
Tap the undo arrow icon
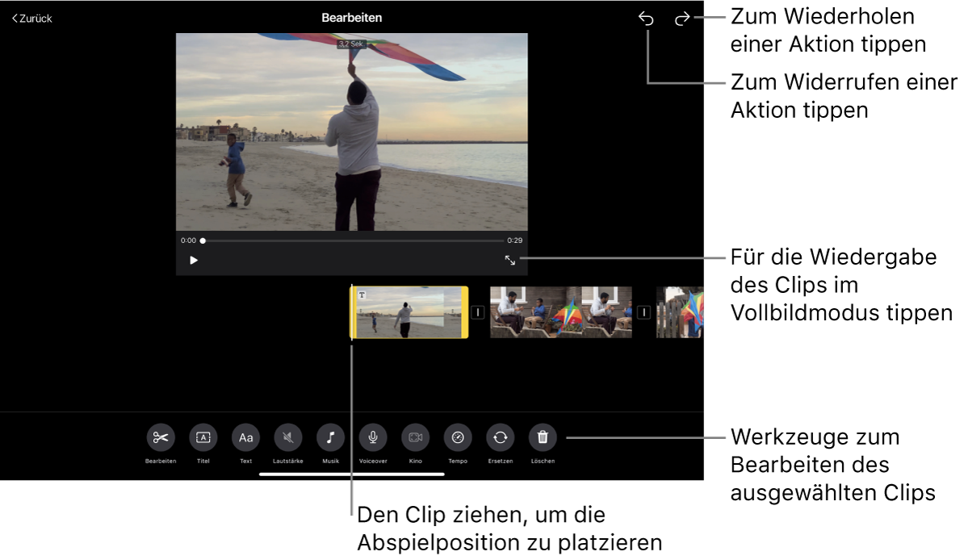pyautogui.click(x=646, y=19)
